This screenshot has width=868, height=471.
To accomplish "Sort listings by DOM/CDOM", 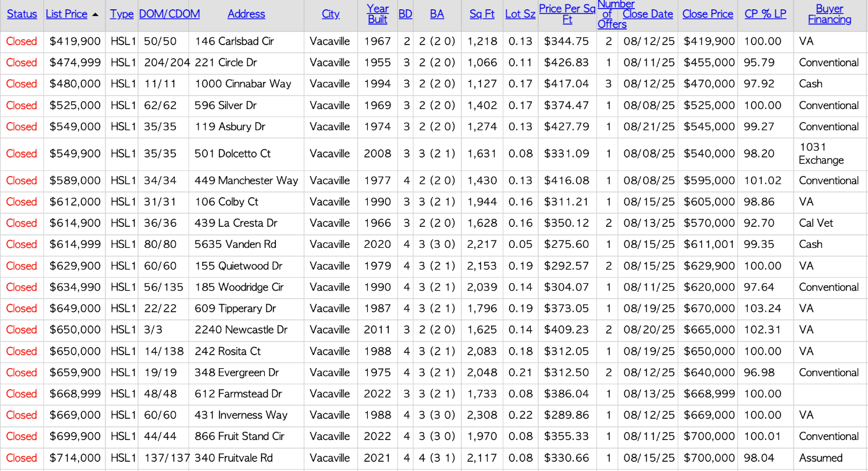I will [x=169, y=14].
